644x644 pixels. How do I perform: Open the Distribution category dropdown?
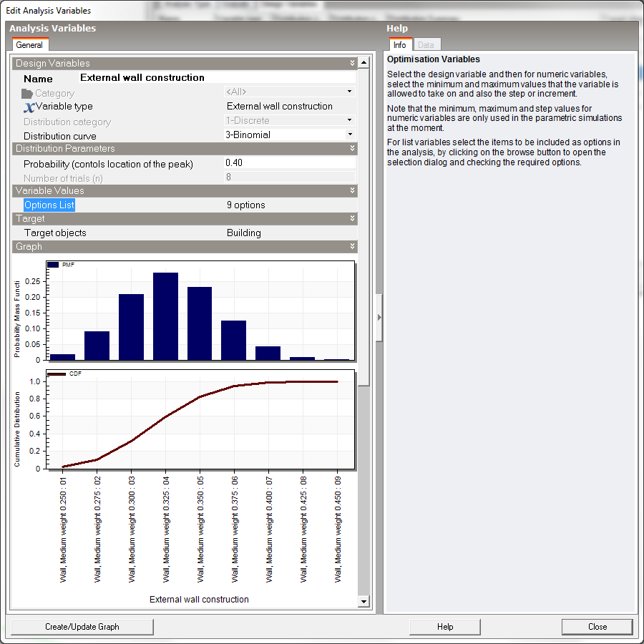coord(350,121)
